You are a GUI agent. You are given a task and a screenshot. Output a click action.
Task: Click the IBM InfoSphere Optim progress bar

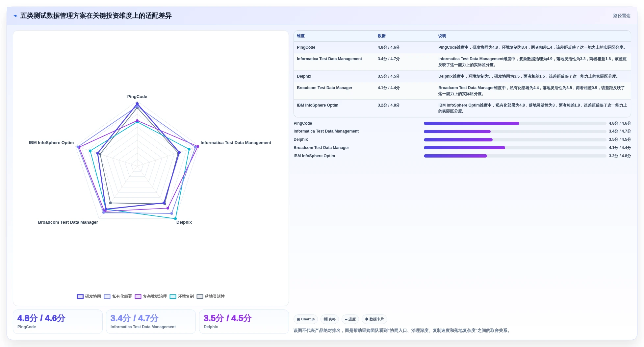pyautogui.click(x=515, y=156)
